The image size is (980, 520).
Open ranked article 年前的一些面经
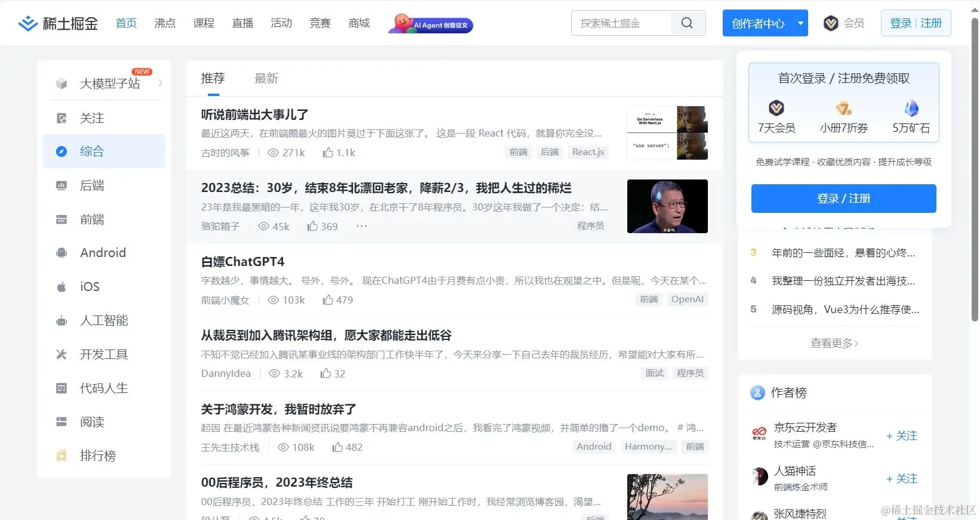point(843,253)
